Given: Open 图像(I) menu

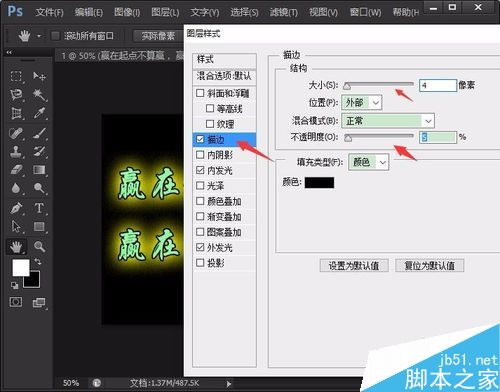Looking at the screenshot, I should click(x=127, y=12).
